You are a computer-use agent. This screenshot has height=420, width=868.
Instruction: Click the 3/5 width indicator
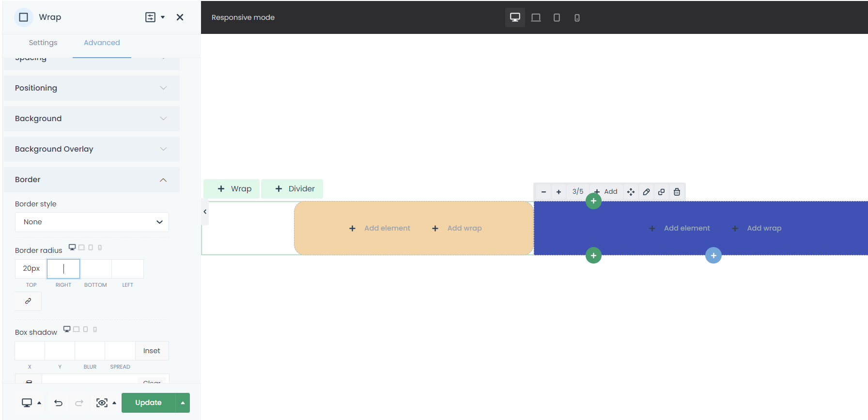point(578,192)
